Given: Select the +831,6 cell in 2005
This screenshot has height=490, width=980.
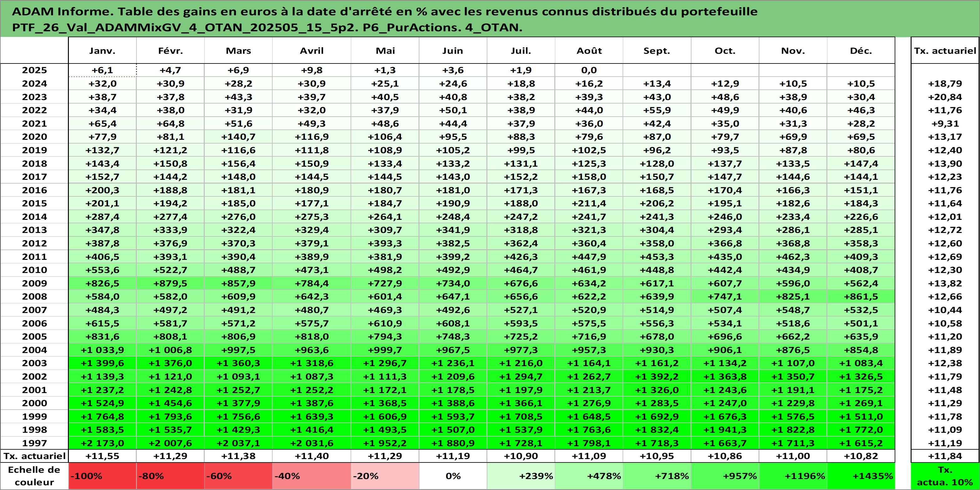Looking at the screenshot, I should pos(102,336).
